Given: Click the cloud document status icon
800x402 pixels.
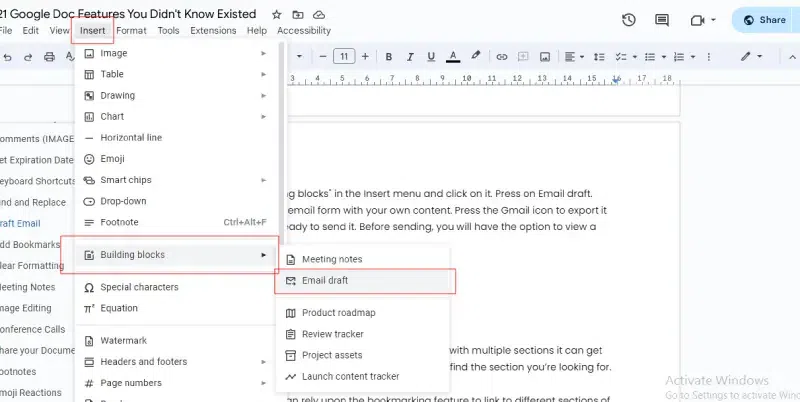Looking at the screenshot, I should [x=319, y=15].
